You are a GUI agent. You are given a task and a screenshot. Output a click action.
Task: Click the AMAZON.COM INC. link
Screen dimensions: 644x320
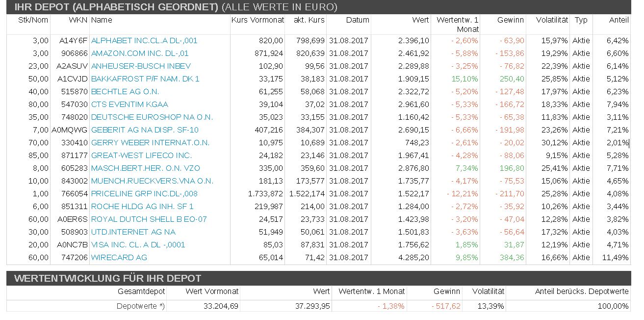[140, 53]
